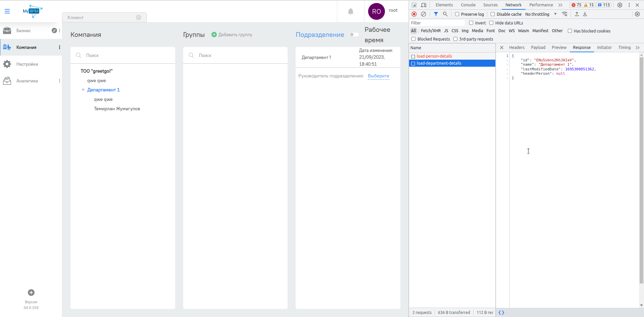Check the Disable cache option
This screenshot has height=317, width=644.
point(493,14)
